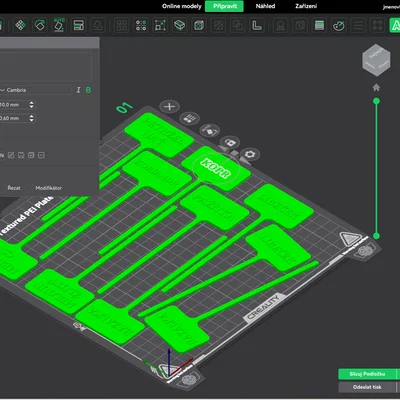Click the second text style save icon
This screenshot has width=400, height=400.
[x=21, y=155]
